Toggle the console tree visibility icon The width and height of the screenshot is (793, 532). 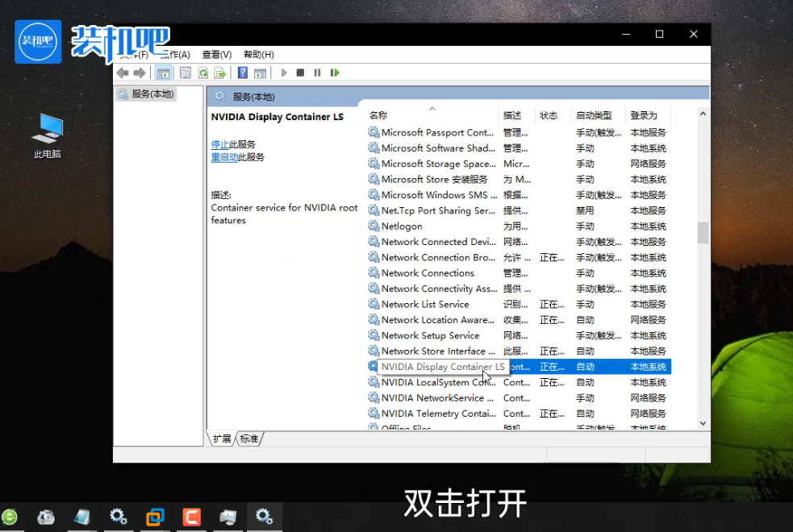[x=163, y=73]
